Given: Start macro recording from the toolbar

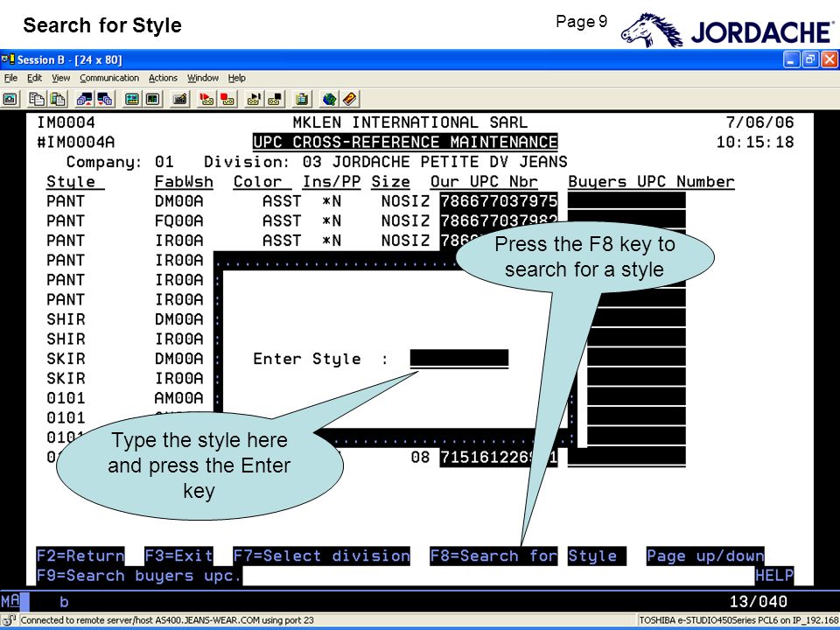Looking at the screenshot, I should tap(206, 99).
